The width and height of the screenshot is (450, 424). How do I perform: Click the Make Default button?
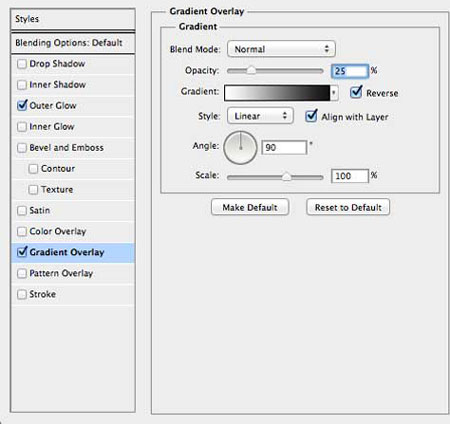pos(250,207)
